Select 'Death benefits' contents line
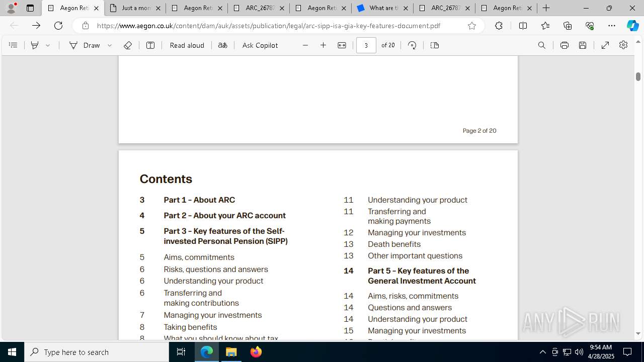The image size is (644, 362). coord(394,244)
